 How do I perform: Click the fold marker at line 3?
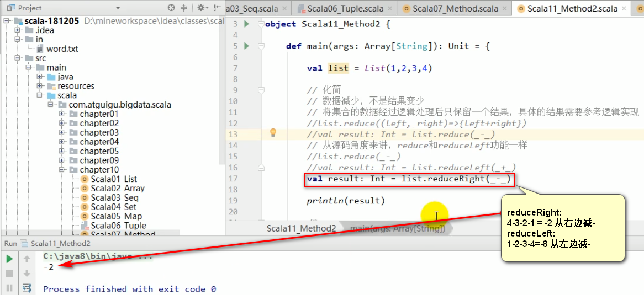[260, 24]
